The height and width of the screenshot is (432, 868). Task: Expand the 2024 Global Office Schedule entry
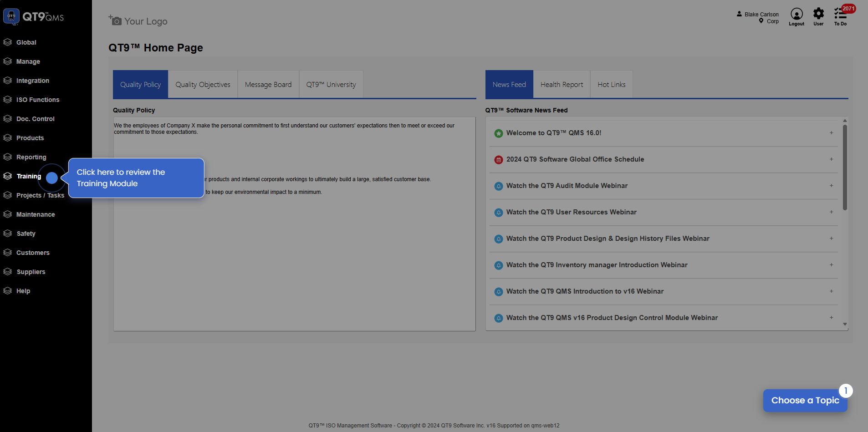[831, 159]
